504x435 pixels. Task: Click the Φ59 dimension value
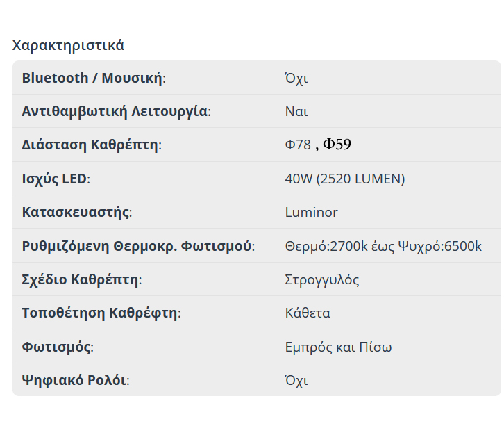coord(337,145)
